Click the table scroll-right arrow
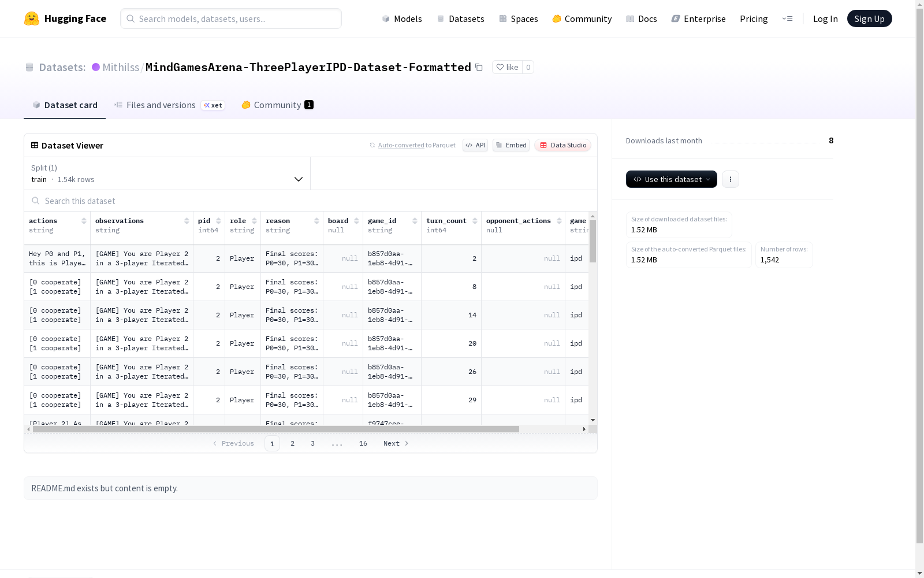Screen dimensions: 924x578 [584, 429]
